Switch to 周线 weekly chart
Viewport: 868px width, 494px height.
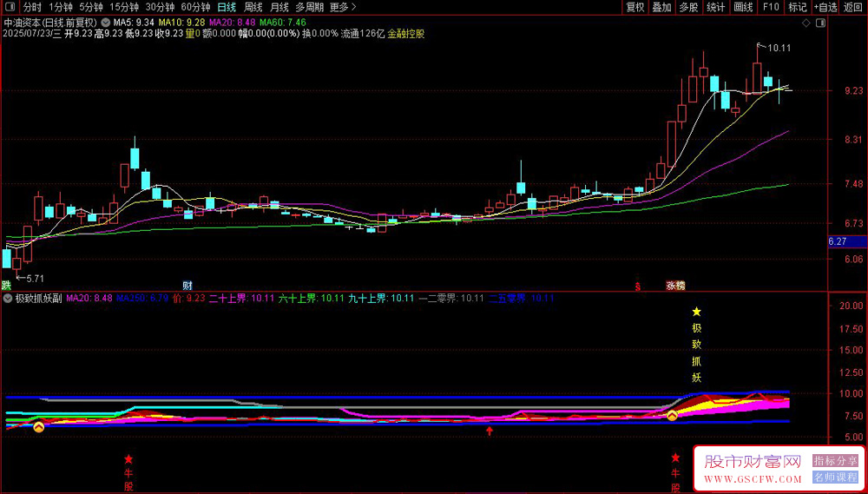253,8
